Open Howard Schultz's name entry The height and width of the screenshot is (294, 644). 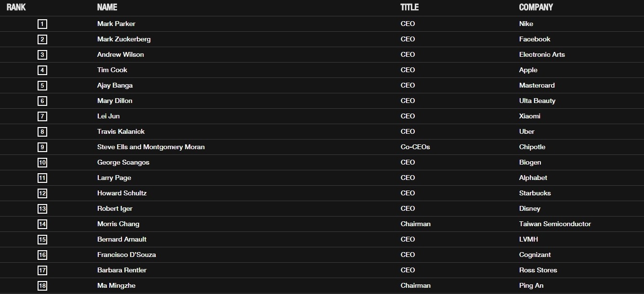coord(122,193)
